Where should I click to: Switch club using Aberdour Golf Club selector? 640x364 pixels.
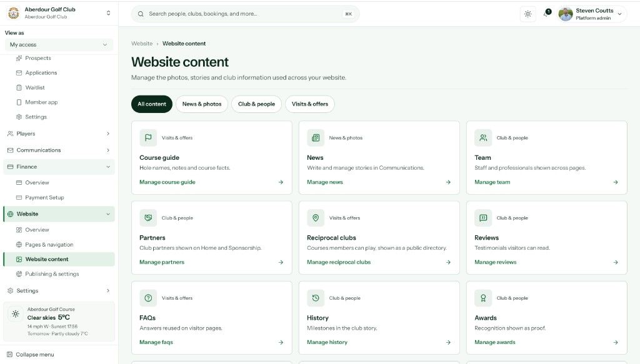click(x=59, y=12)
